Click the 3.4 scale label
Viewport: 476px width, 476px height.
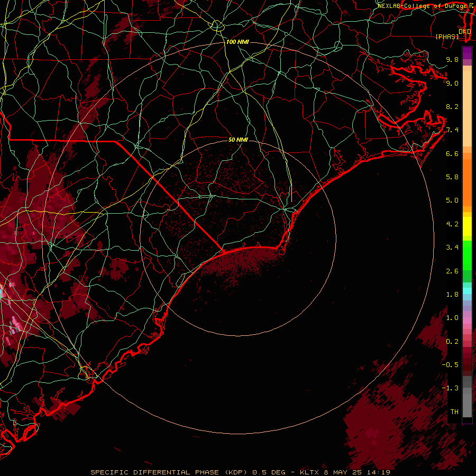pyautogui.click(x=452, y=248)
